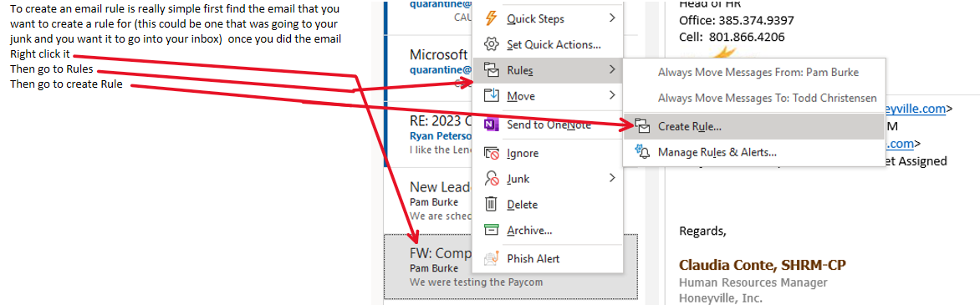The width and height of the screenshot is (980, 305).
Task: Click the Phish Alert hook icon
Action: [491, 258]
